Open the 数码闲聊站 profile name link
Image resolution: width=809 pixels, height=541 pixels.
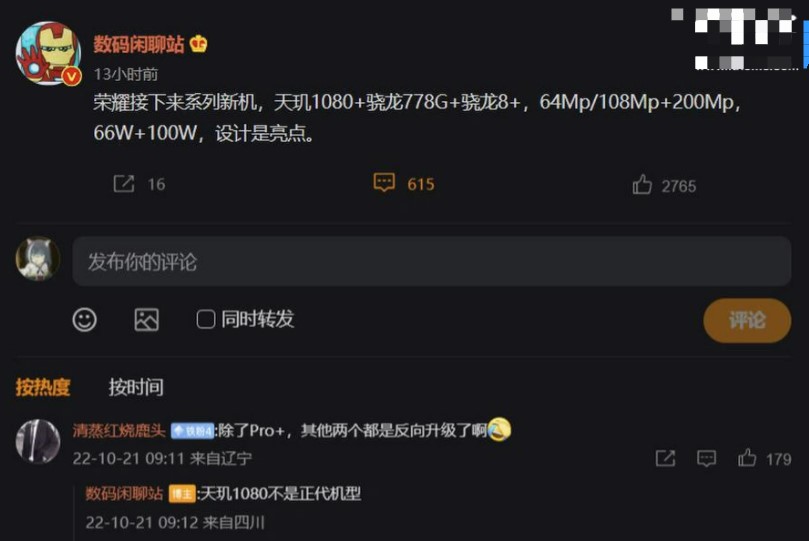pyautogui.click(x=139, y=44)
